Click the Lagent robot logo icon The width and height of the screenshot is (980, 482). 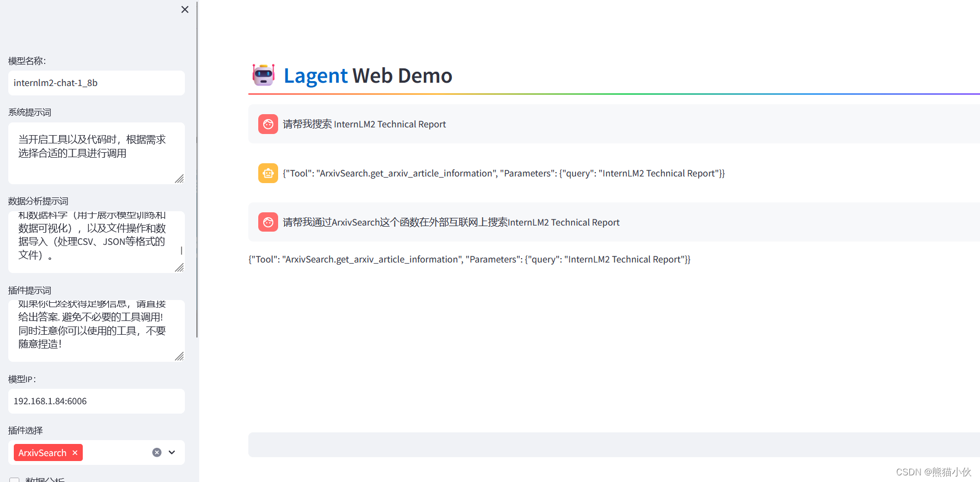(x=263, y=75)
